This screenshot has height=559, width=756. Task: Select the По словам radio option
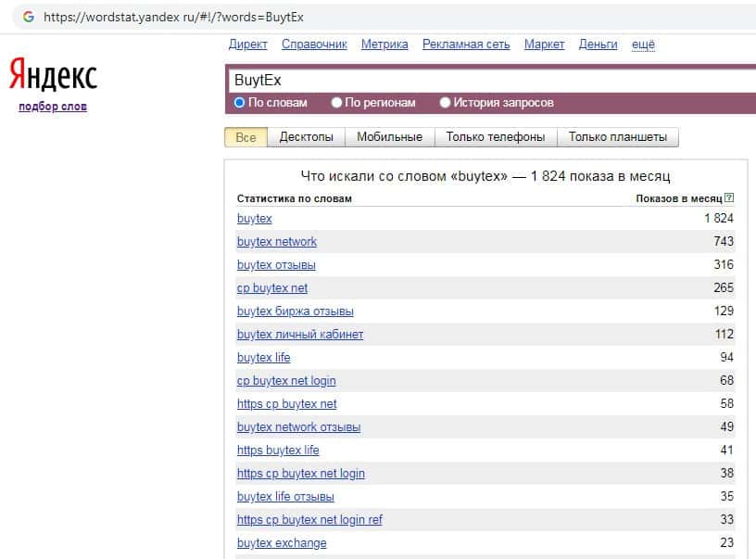pyautogui.click(x=240, y=103)
